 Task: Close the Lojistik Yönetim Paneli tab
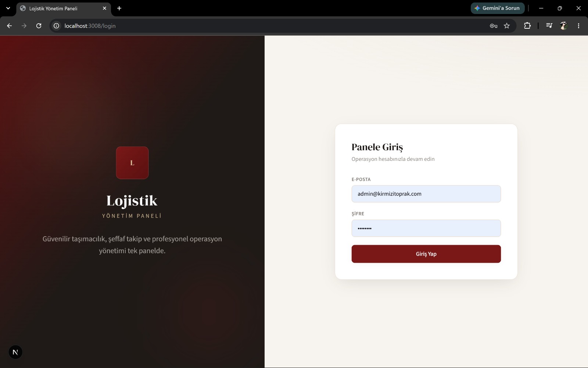(104, 8)
